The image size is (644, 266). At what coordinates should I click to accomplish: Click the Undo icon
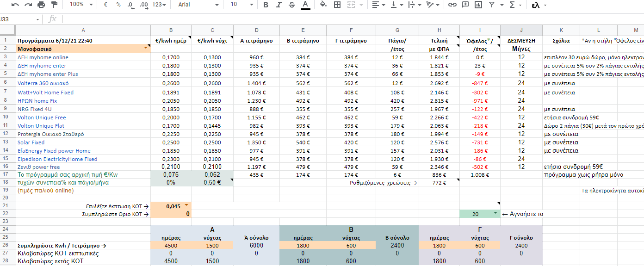[x=15, y=5]
